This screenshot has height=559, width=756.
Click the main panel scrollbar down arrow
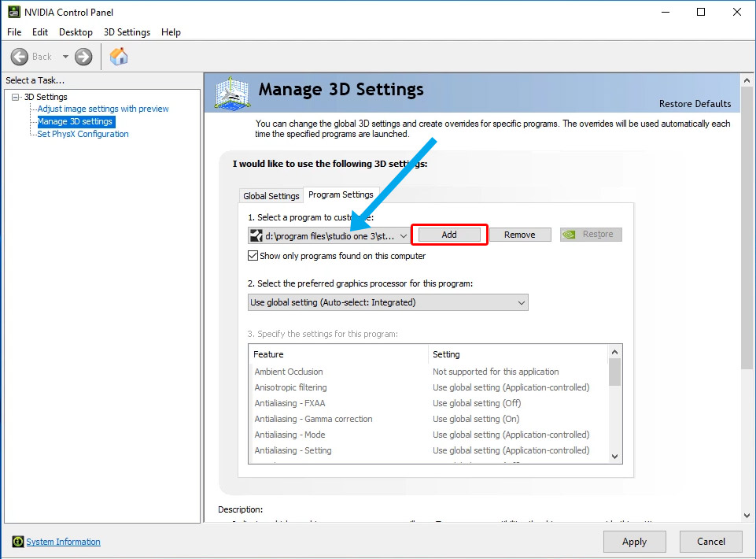coord(747,516)
